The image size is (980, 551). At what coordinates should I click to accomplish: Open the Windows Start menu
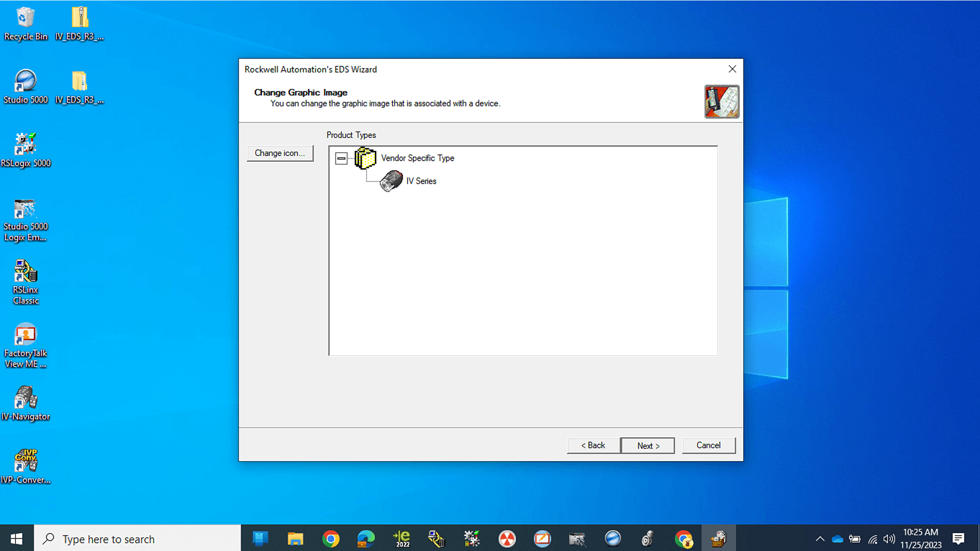coord(17,539)
